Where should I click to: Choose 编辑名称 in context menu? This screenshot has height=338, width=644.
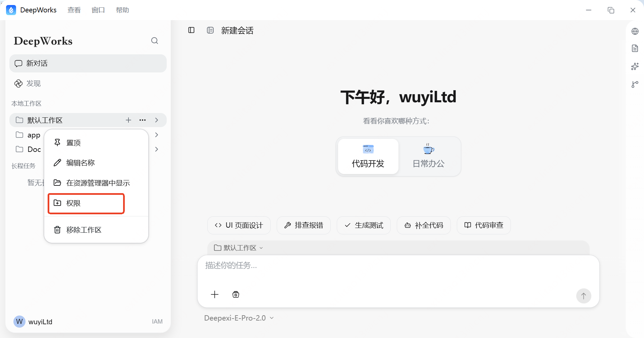point(96,163)
